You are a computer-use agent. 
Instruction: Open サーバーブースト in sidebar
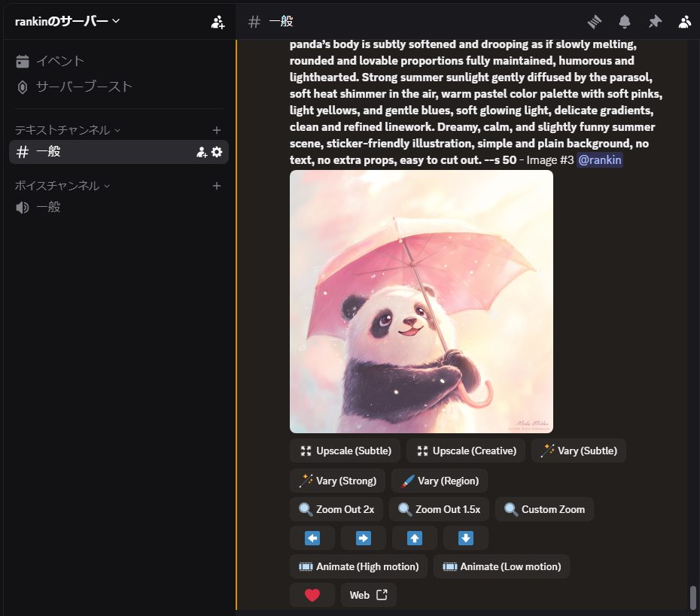[x=84, y=86]
